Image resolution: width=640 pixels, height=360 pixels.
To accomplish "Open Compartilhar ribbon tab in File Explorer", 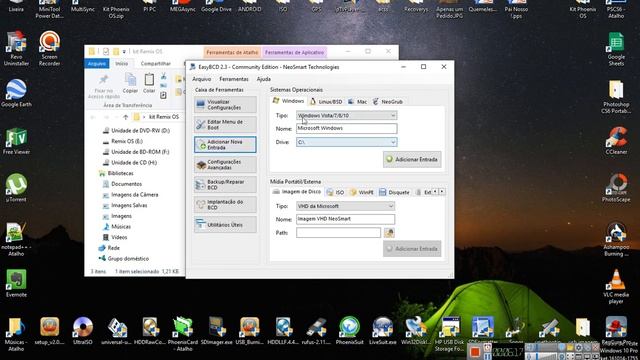I will point(156,64).
